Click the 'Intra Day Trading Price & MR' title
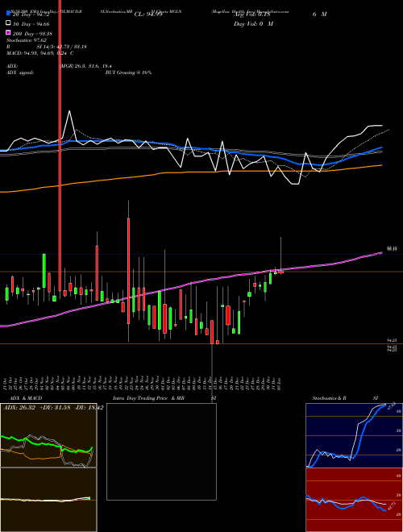Image resolution: width=403 pixels, height=532 pixels. click(148, 398)
